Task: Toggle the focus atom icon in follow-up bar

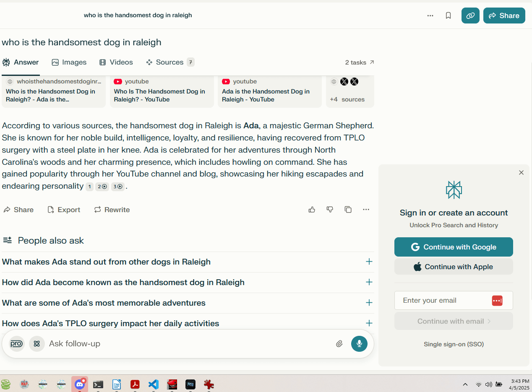Action: tap(37, 344)
